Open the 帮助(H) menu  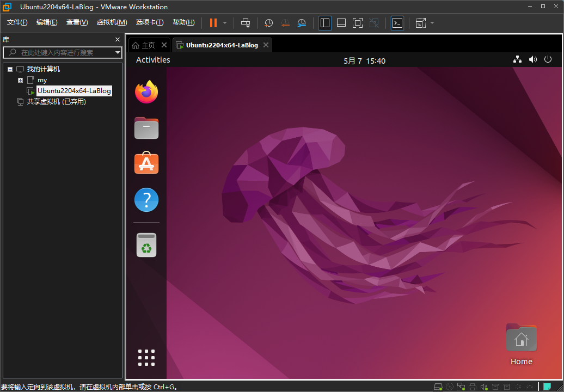[183, 22]
